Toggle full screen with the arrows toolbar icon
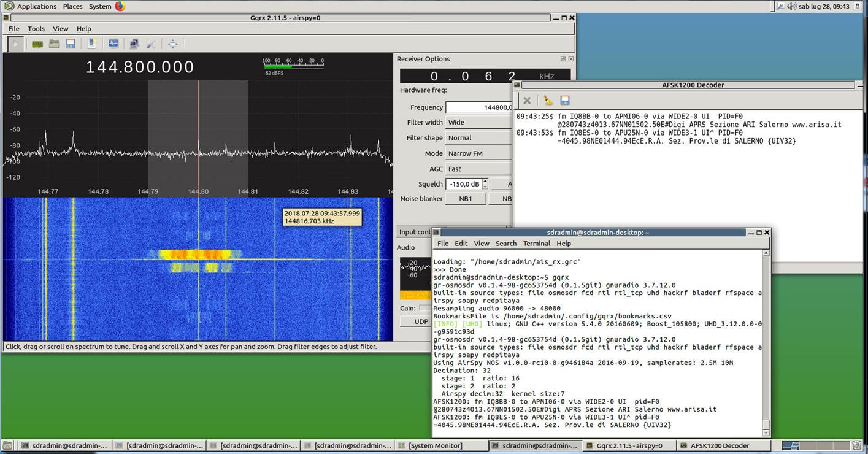 click(172, 44)
